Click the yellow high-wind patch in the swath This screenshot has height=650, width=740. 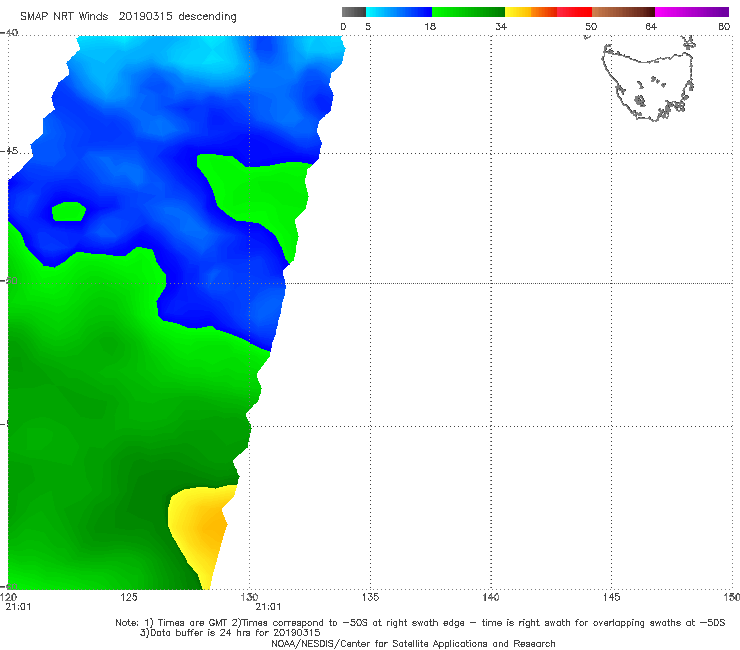(201, 529)
